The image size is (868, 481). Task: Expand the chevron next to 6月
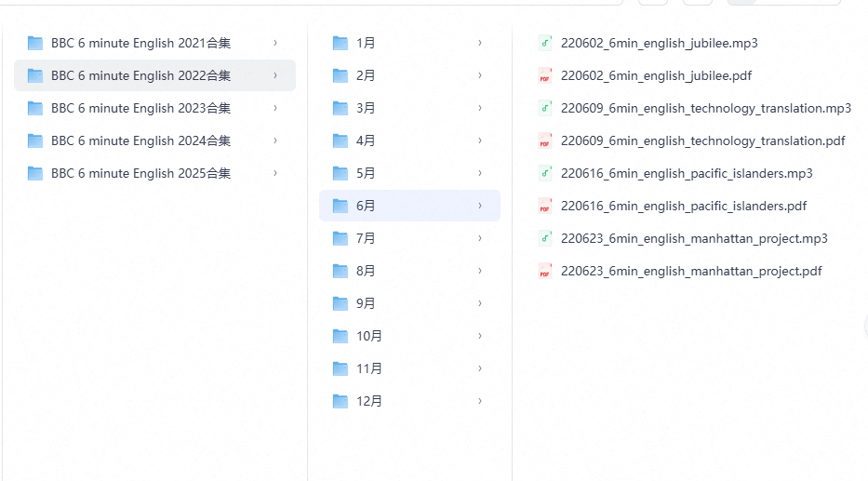[x=480, y=206]
